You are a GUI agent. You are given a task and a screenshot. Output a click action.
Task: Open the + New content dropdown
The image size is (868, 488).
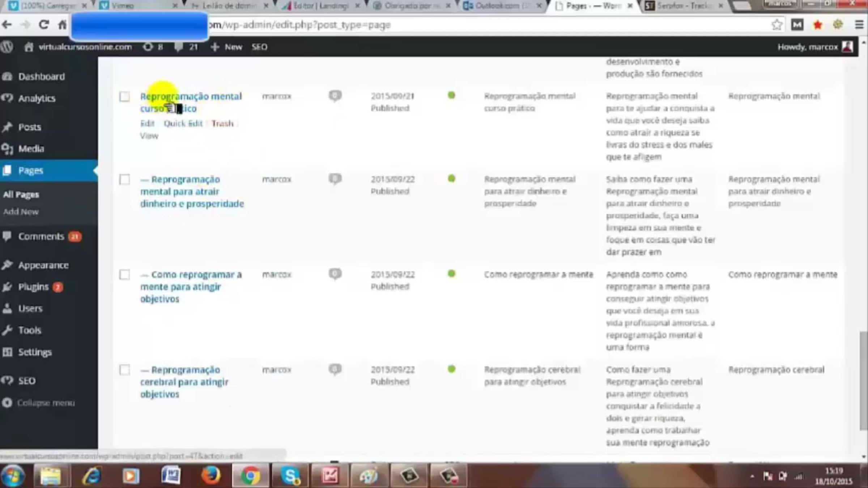pos(226,47)
